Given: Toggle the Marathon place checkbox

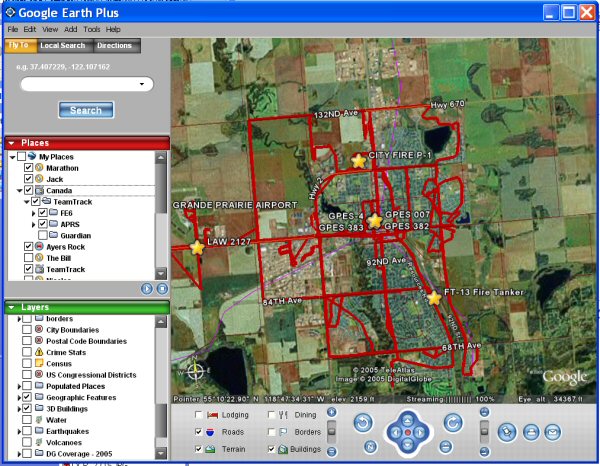Looking at the screenshot, I should tap(28, 168).
